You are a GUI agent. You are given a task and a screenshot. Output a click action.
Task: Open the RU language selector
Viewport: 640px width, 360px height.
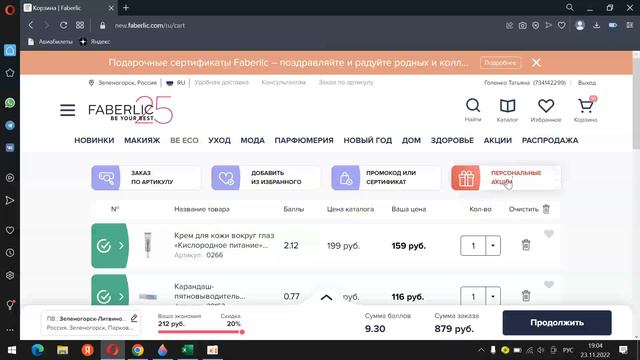176,82
